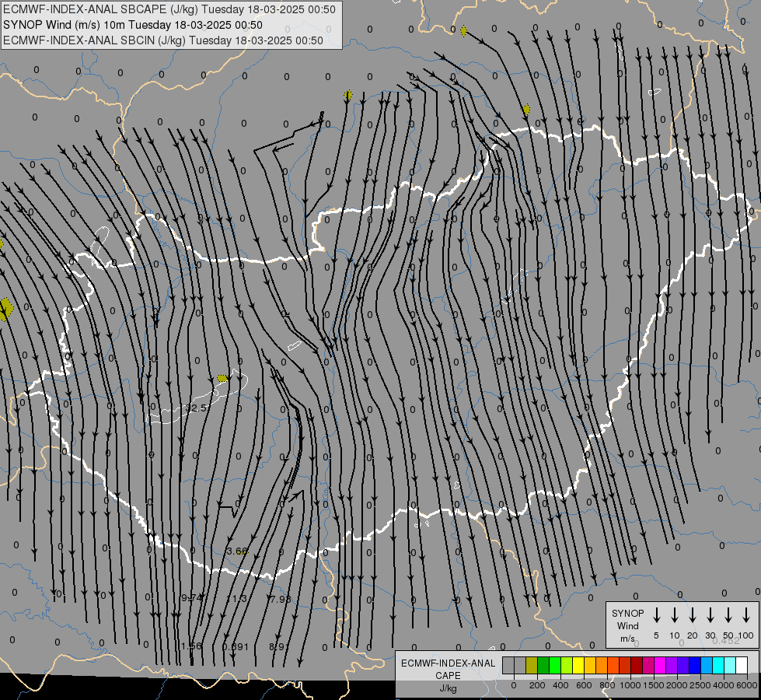Click the 50 m/s wind arrow in legend
The image size is (761, 700).
pyautogui.click(x=728, y=615)
